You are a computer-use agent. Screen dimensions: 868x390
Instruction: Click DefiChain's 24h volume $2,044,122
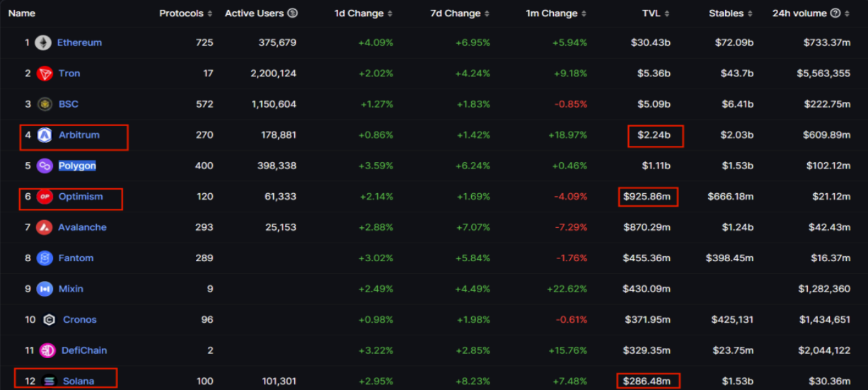(825, 350)
